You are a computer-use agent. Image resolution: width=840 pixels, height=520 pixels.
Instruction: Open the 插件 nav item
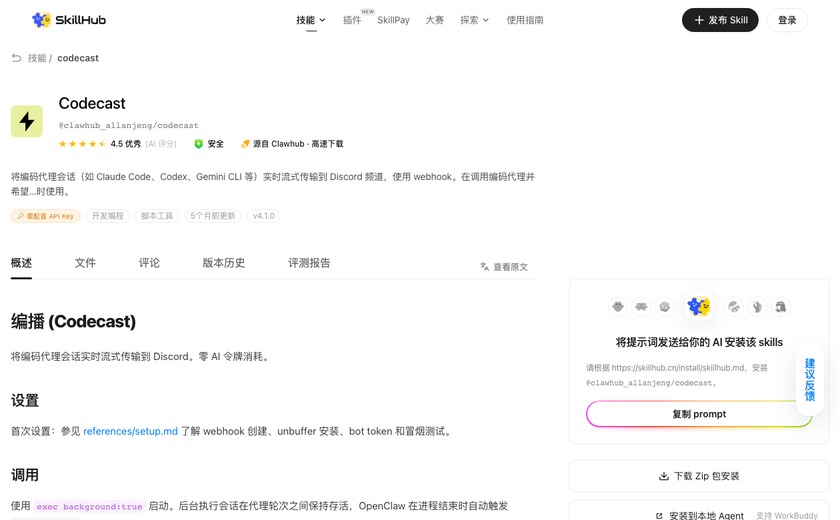tap(352, 20)
